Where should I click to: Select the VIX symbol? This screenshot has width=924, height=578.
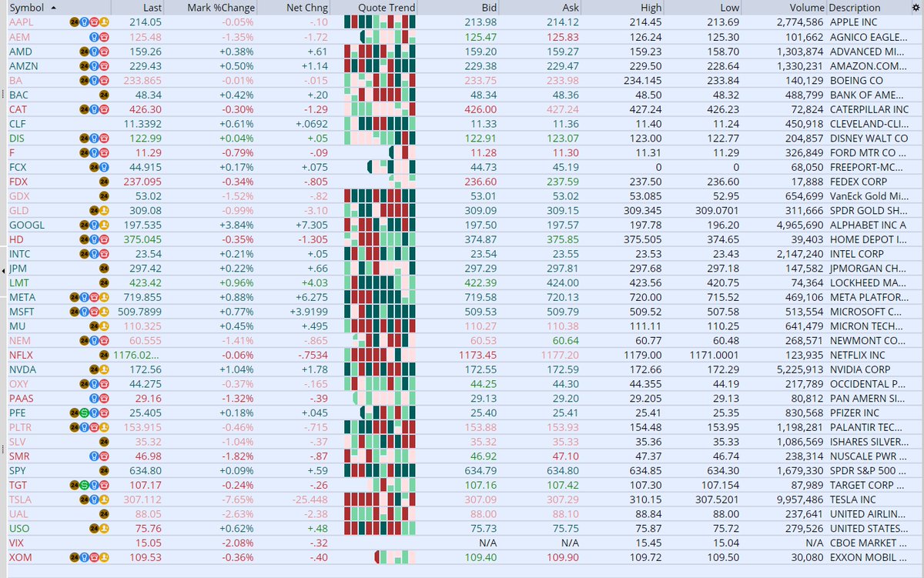tap(17, 543)
